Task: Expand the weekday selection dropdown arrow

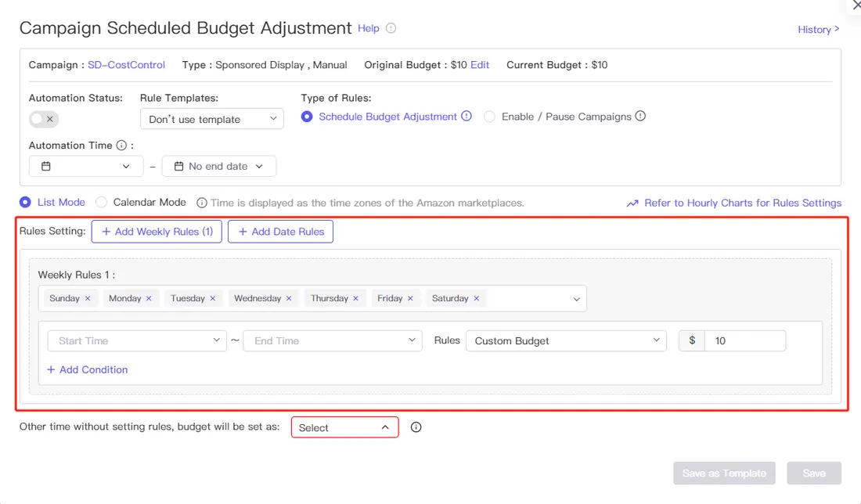Action: point(577,299)
